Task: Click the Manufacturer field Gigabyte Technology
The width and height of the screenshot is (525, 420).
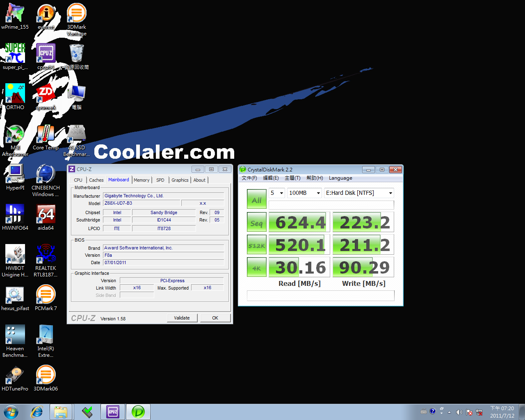Action: pyautogui.click(x=164, y=196)
